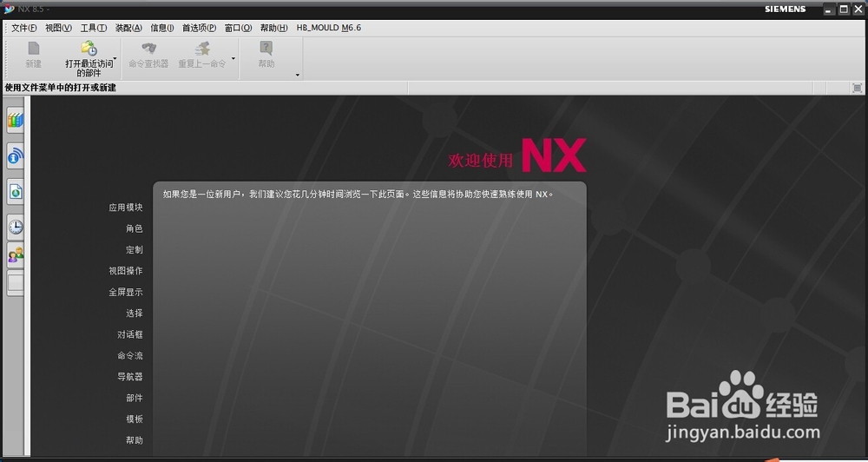
Task: Select Templates (模板) welcome topic
Action: tap(134, 419)
